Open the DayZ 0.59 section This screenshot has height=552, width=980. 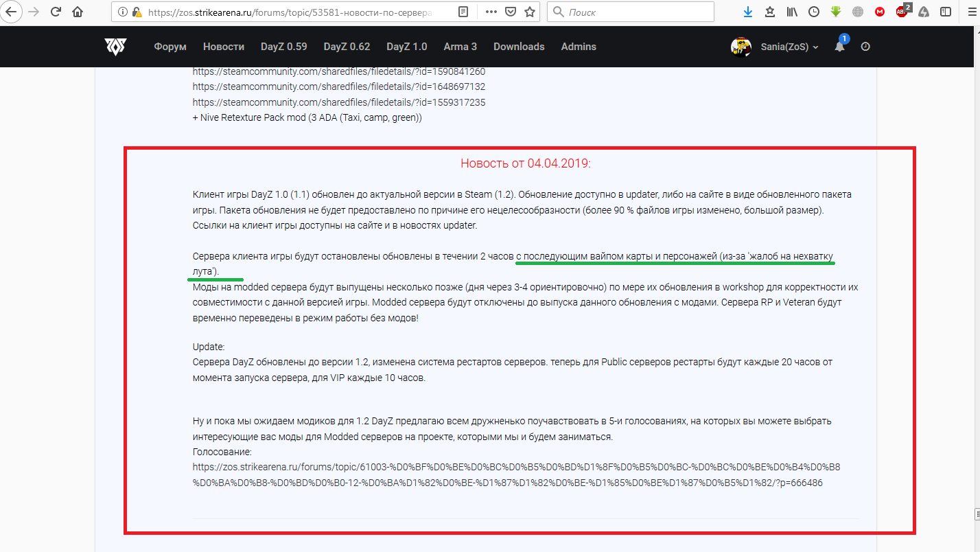coord(284,47)
